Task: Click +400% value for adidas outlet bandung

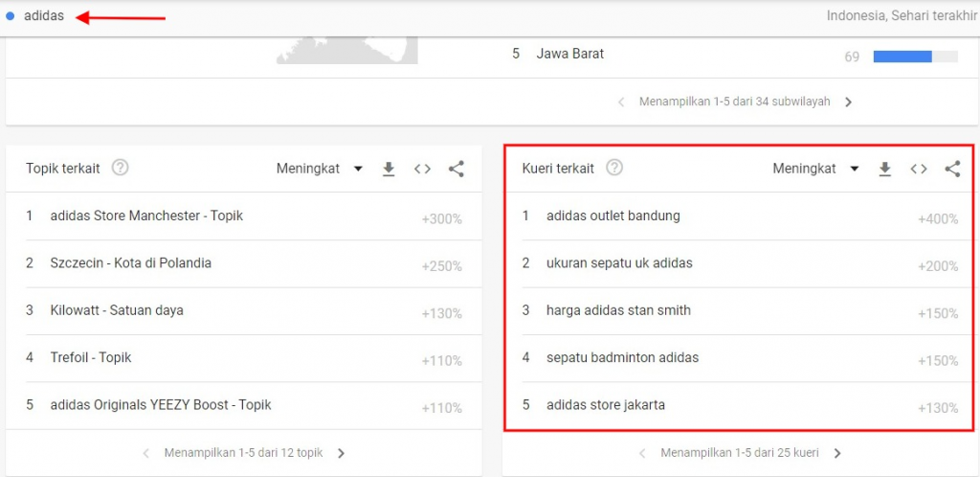Action: [938, 219]
